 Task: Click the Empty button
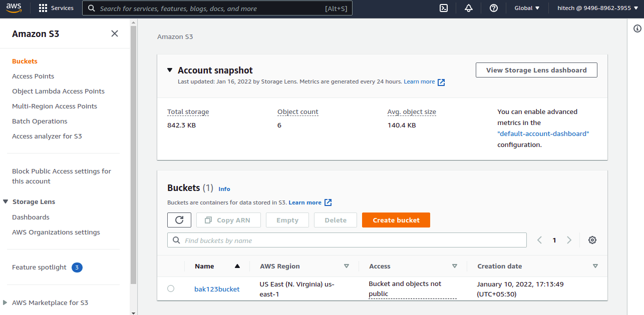287,220
